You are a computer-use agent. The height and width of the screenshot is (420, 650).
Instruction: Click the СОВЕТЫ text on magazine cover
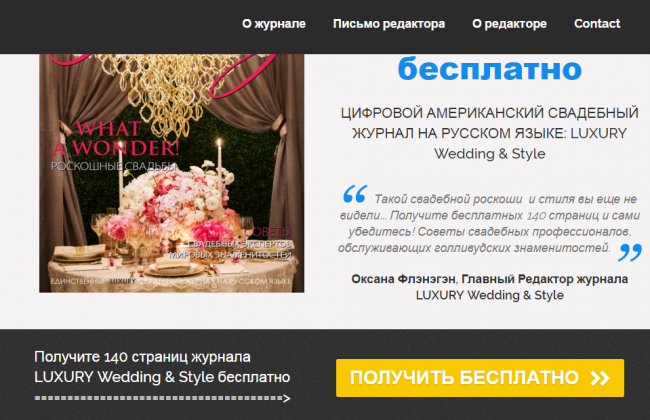268,232
